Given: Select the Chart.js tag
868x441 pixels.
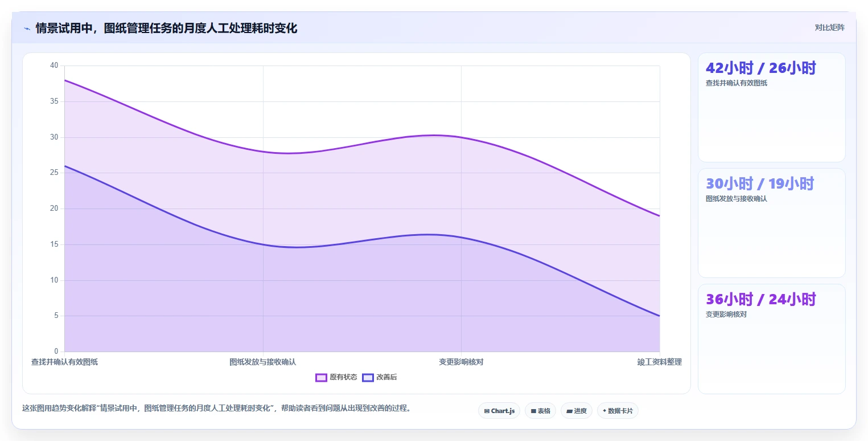Looking at the screenshot, I should 499,411.
